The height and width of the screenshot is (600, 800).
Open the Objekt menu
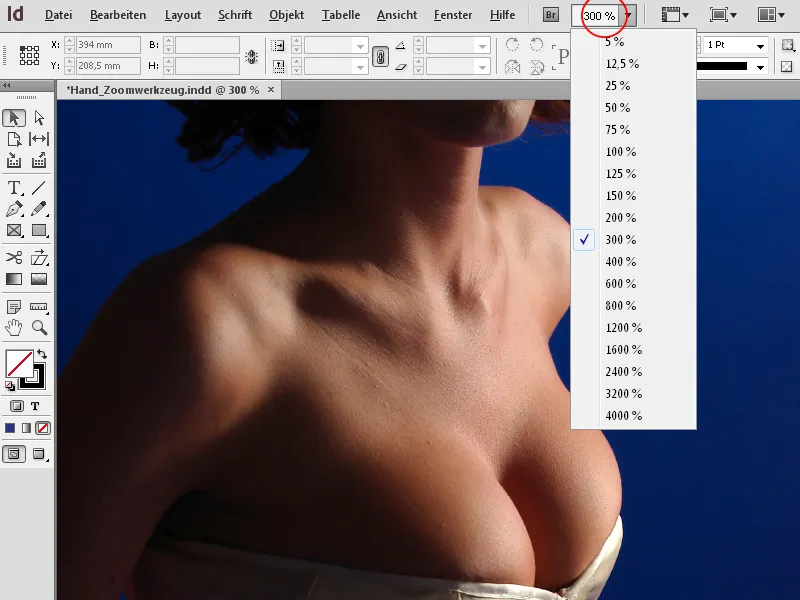click(286, 15)
